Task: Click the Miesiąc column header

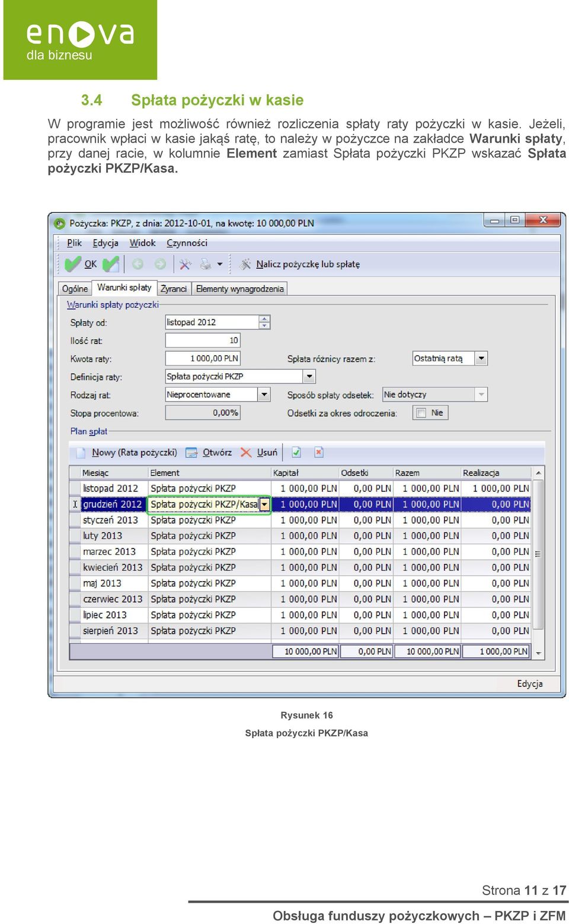Action: pos(114,473)
